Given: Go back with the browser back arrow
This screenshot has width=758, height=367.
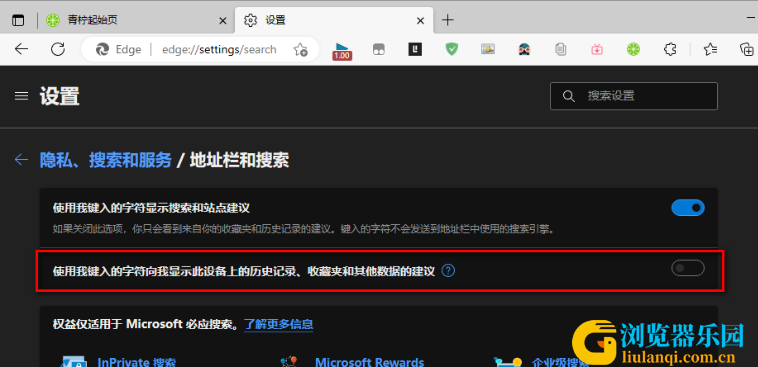Looking at the screenshot, I should pyautogui.click(x=21, y=49).
